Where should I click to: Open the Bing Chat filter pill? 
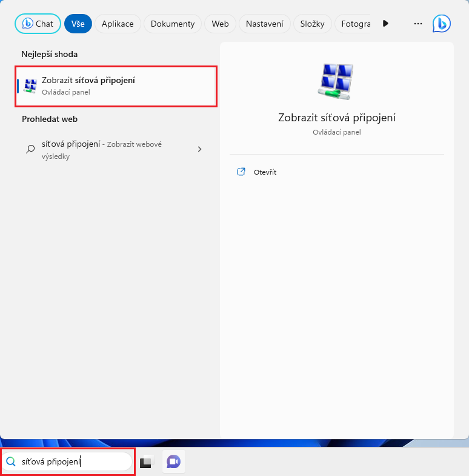[38, 24]
